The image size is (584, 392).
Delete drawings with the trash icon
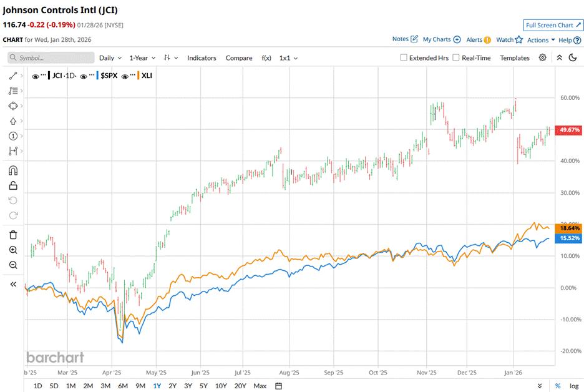click(13, 235)
